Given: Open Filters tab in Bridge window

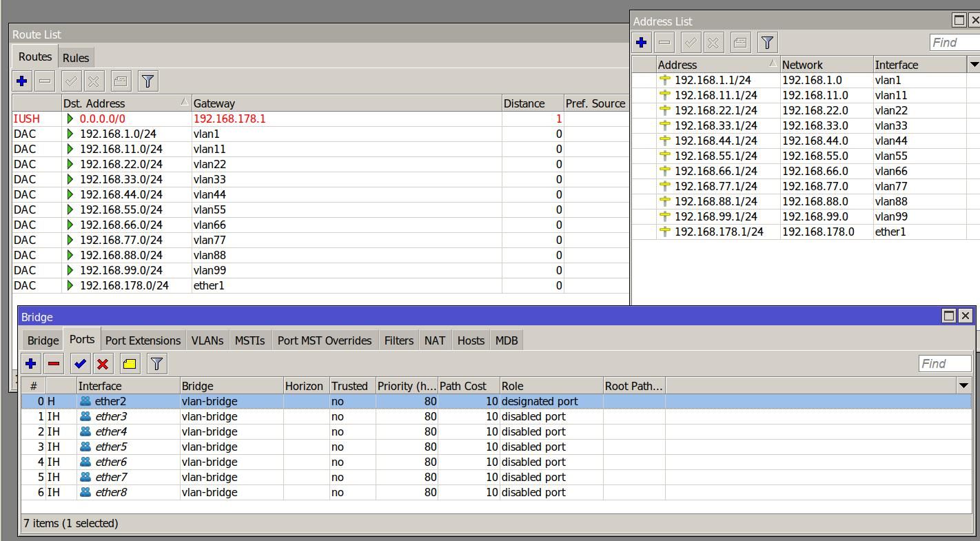Looking at the screenshot, I should point(399,340).
